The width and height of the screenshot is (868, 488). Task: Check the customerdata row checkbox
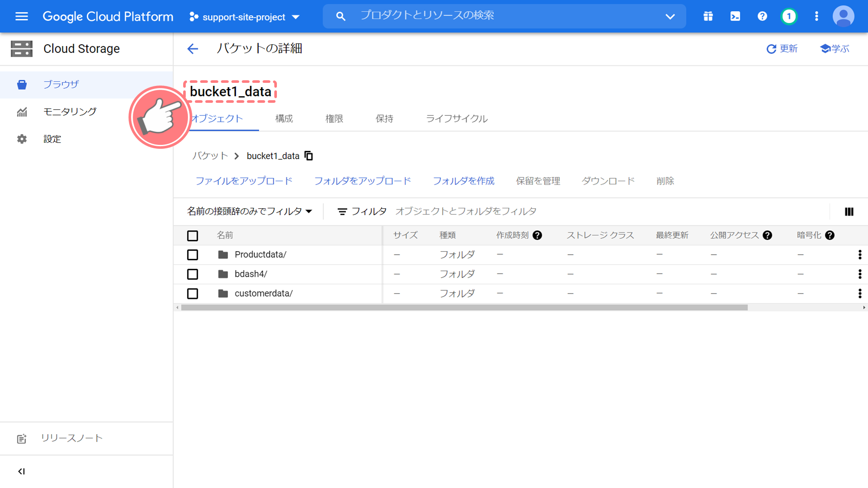coord(193,294)
